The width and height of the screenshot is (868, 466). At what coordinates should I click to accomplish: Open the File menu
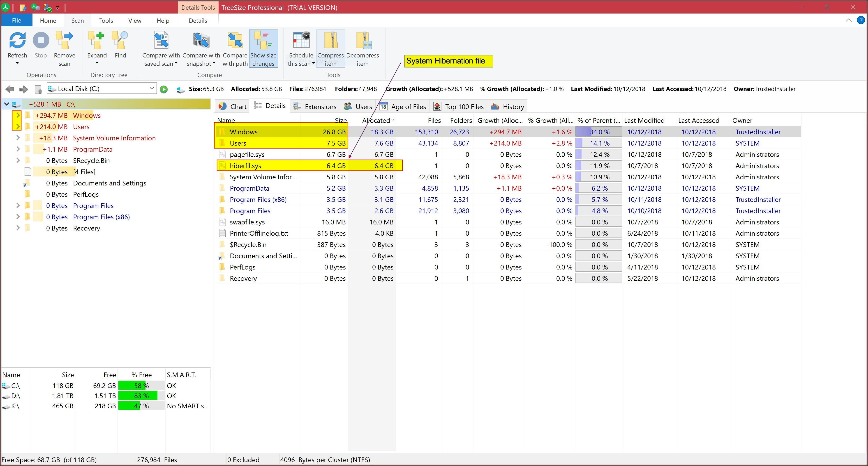16,20
